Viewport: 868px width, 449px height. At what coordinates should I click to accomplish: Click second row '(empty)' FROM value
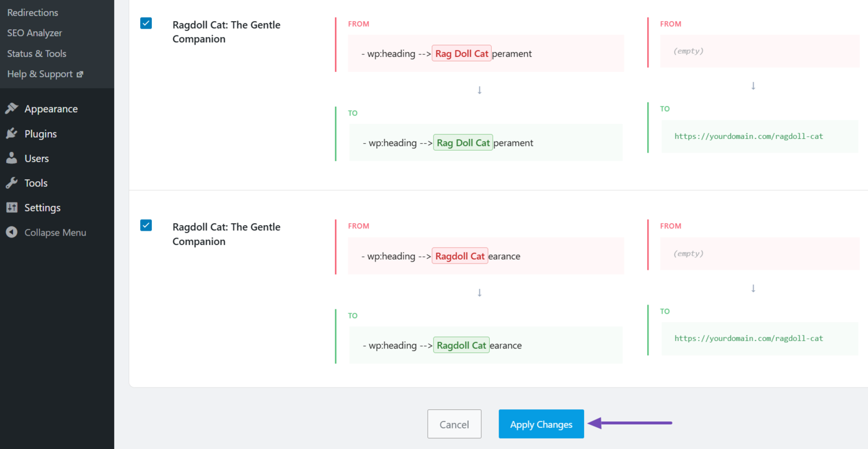click(688, 254)
